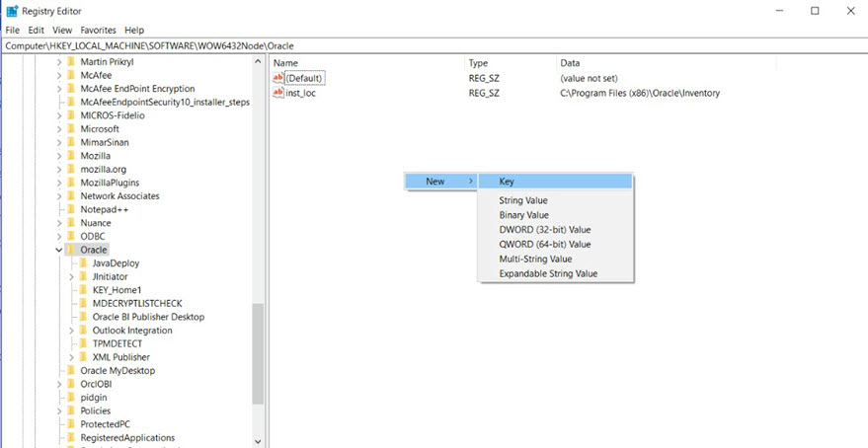
Task: Open the Edit menu
Action: 36,30
